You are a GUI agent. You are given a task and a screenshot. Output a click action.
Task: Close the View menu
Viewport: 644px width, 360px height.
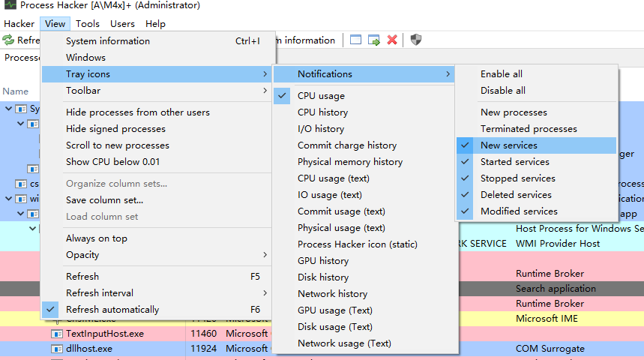(55, 24)
